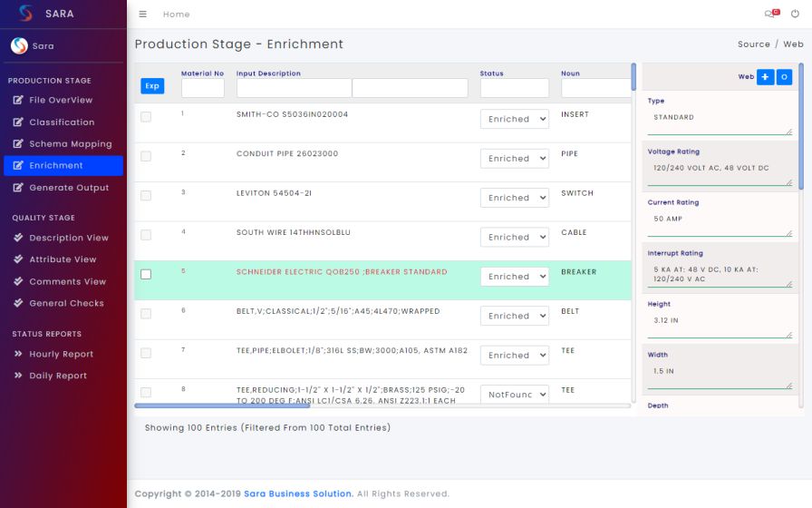Open Hourly Report under Status Reports

[x=63, y=354]
